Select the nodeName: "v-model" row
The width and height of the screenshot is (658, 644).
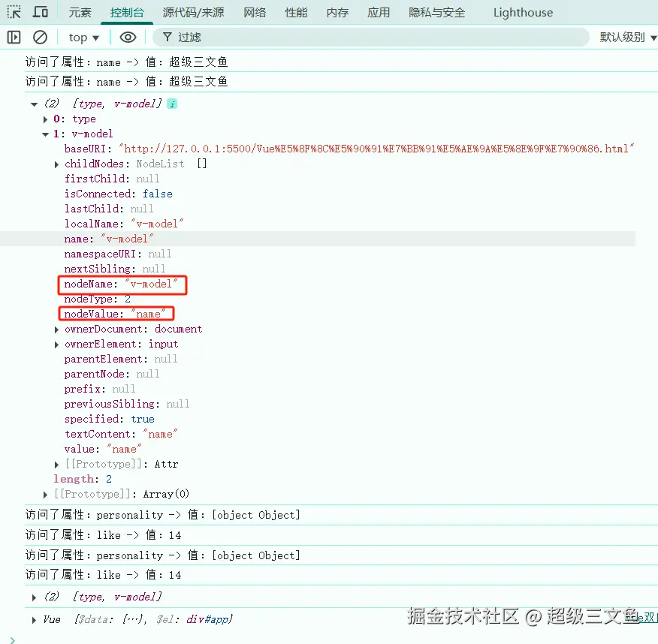(x=121, y=284)
